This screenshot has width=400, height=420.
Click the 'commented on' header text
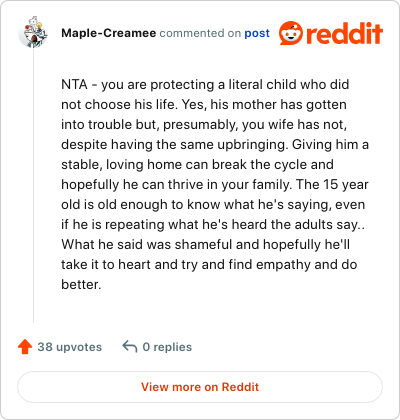coord(200,33)
